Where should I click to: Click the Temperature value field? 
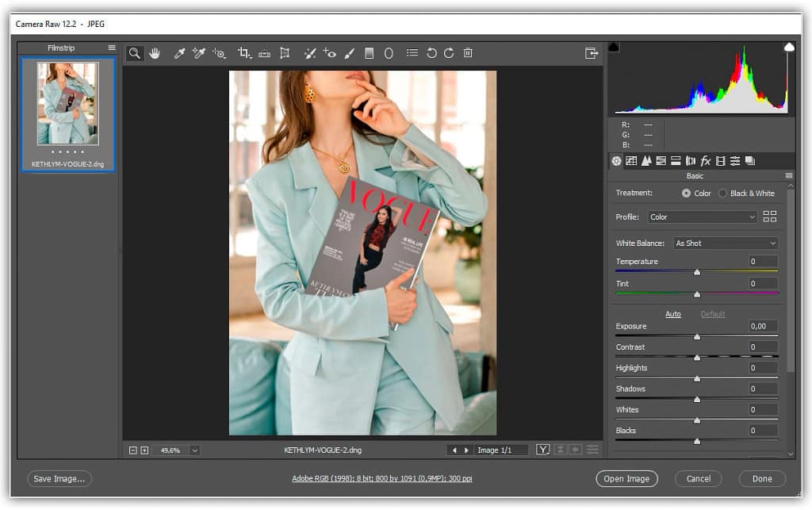763,262
